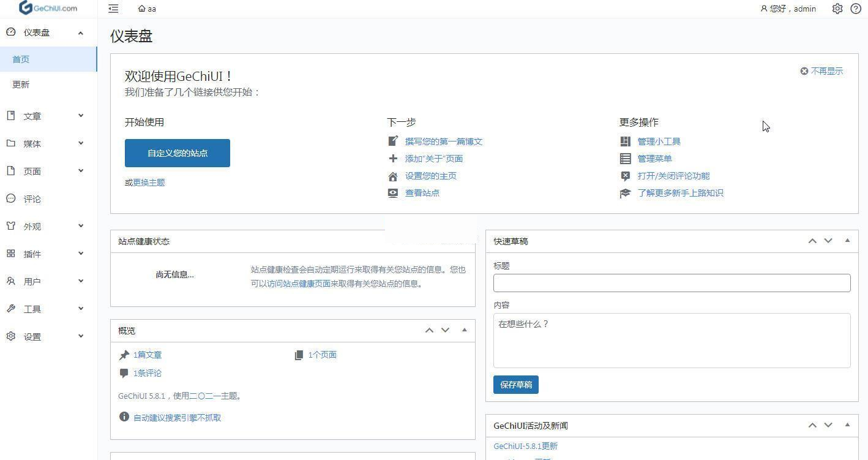Expand the 用户 menu chevron

(81, 281)
